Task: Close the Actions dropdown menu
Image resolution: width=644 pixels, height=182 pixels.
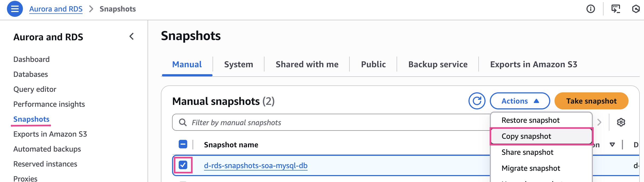Action: 520,101
